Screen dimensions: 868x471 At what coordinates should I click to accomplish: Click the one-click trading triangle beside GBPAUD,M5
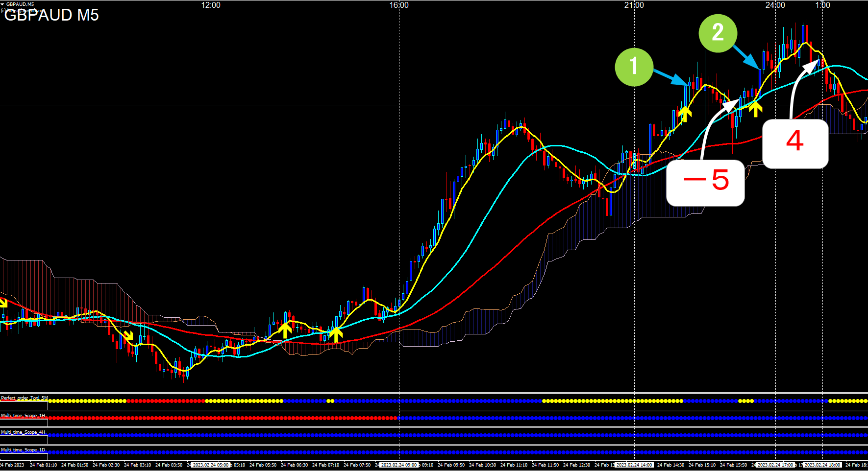2,4
